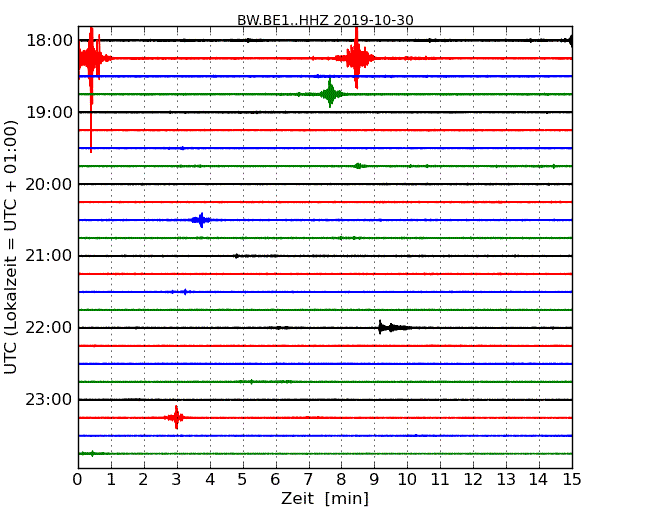Click the 20:00 y-axis label
Screen dimensions: 650x520
49,184
